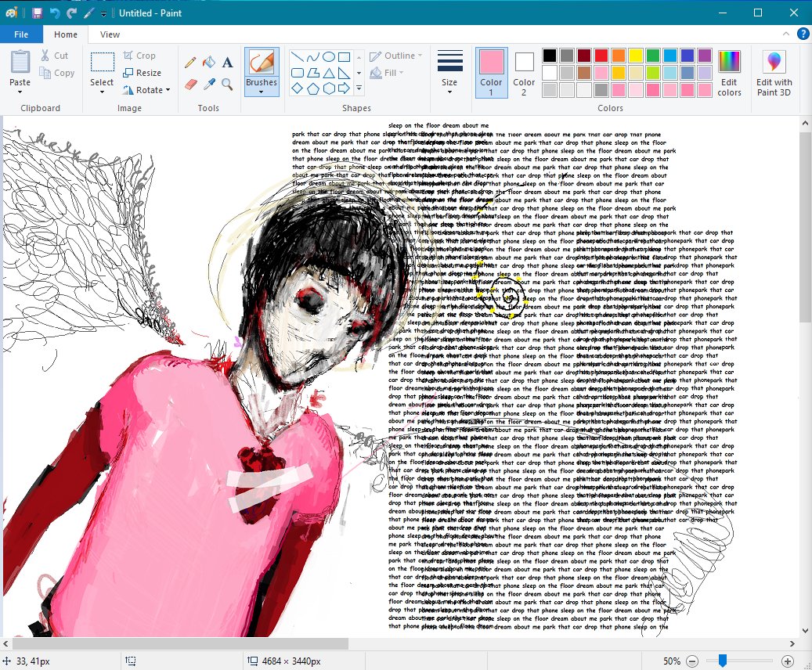
Task: Click the zoom in plus button
Action: point(787,661)
